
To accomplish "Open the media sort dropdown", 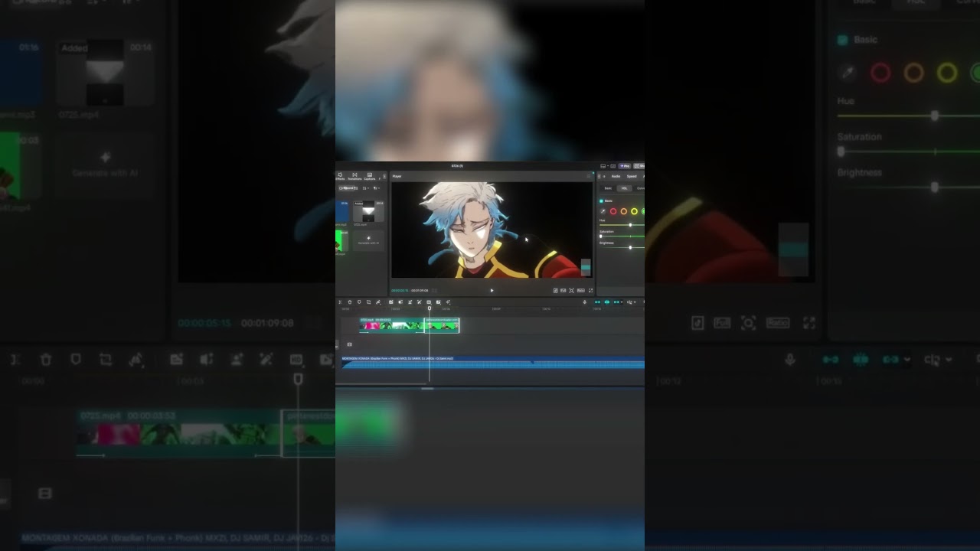I will click(366, 188).
